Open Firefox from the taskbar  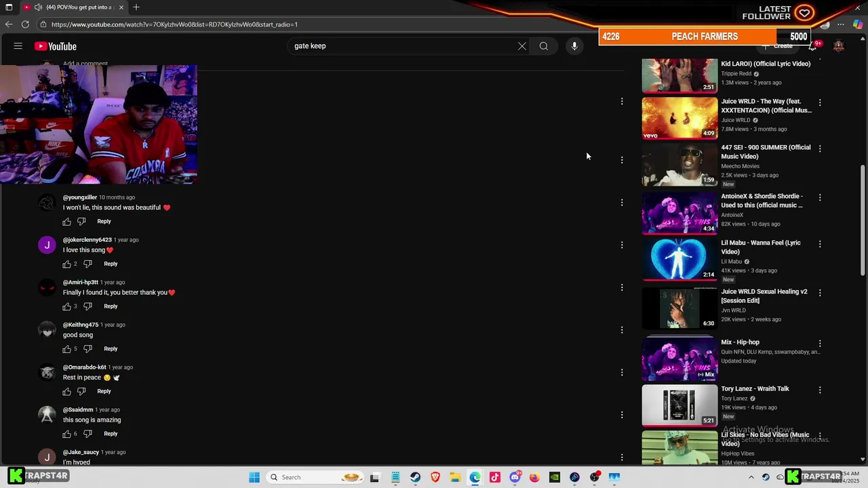click(534, 477)
